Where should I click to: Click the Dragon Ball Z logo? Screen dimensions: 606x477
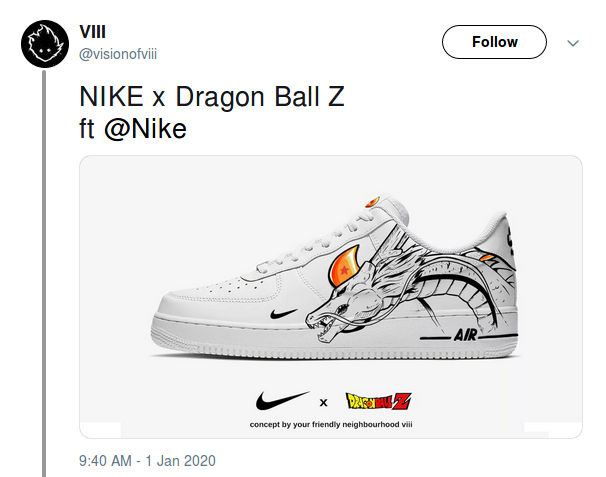pyautogui.click(x=378, y=403)
